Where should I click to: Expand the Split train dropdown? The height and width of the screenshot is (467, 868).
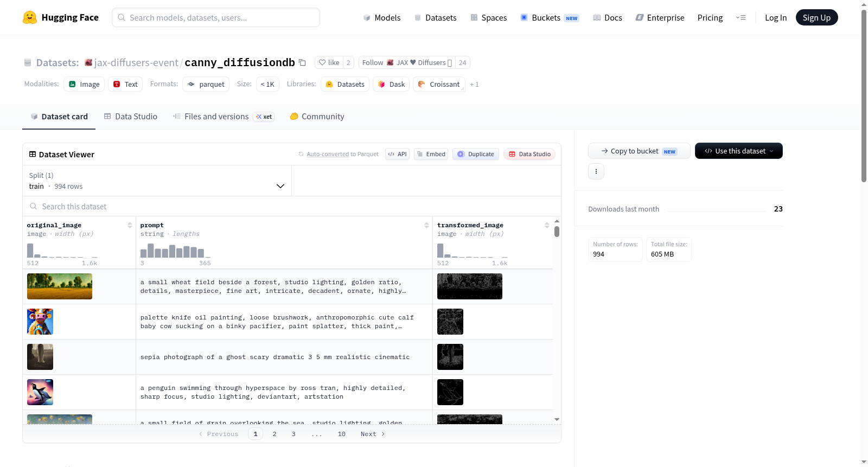click(x=157, y=181)
